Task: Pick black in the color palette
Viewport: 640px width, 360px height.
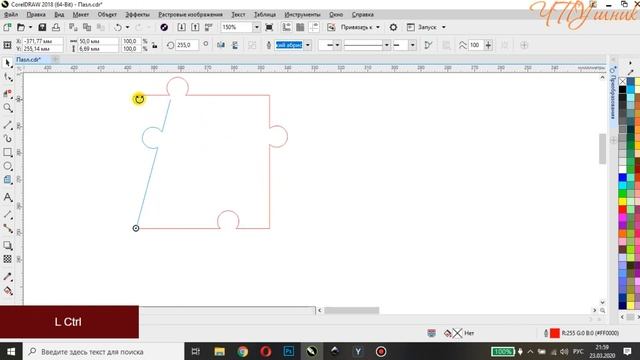Action: (622, 89)
